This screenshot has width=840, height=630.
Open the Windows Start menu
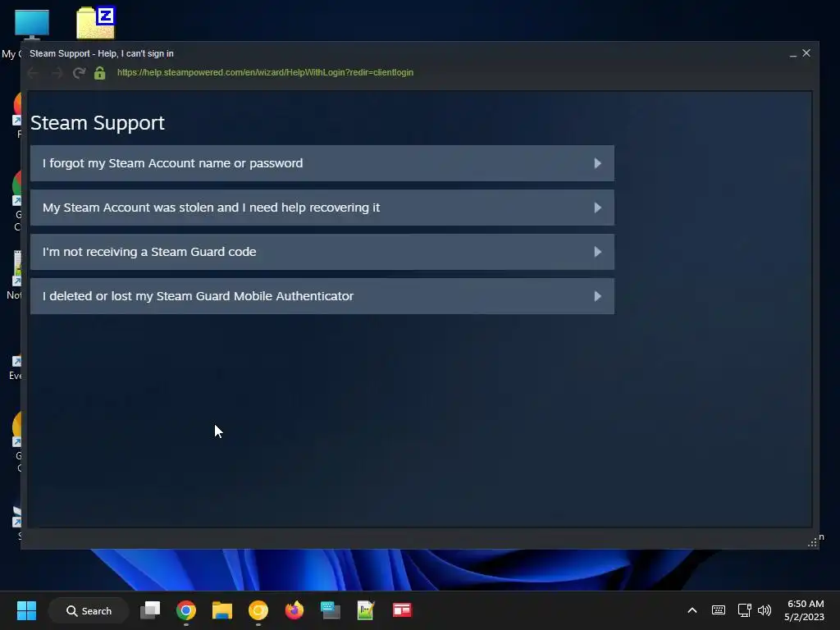27,610
